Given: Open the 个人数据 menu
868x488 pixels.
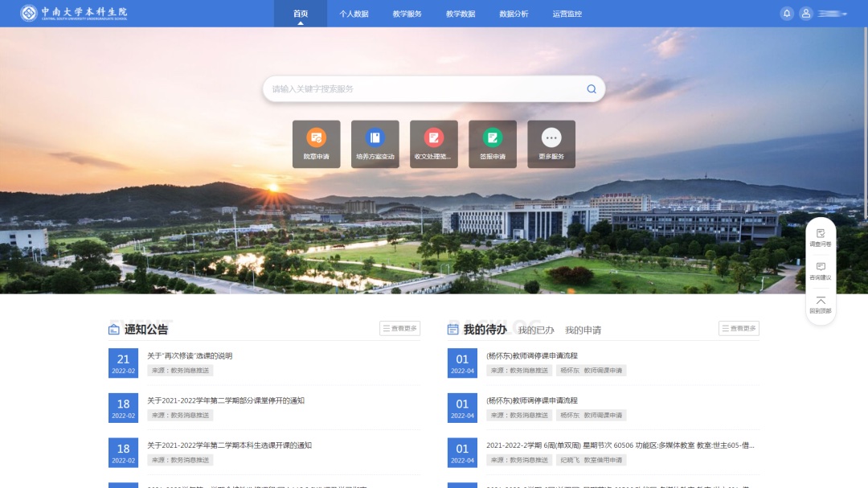Looking at the screenshot, I should point(354,14).
